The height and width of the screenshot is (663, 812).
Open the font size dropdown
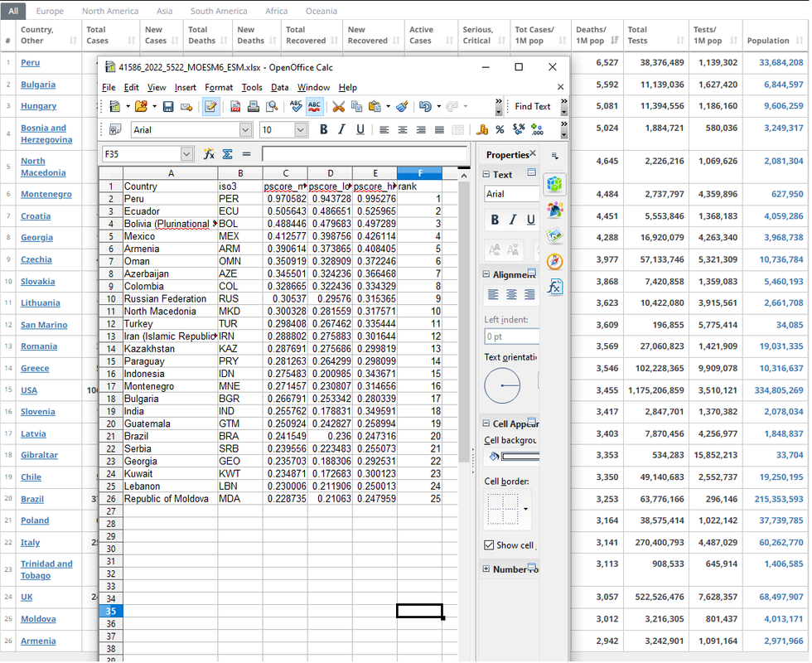point(301,129)
